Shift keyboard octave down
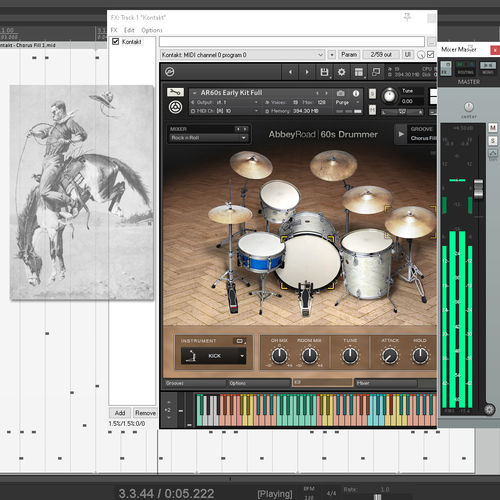Image resolution: width=500 pixels, height=500 pixels. [x=169, y=417]
